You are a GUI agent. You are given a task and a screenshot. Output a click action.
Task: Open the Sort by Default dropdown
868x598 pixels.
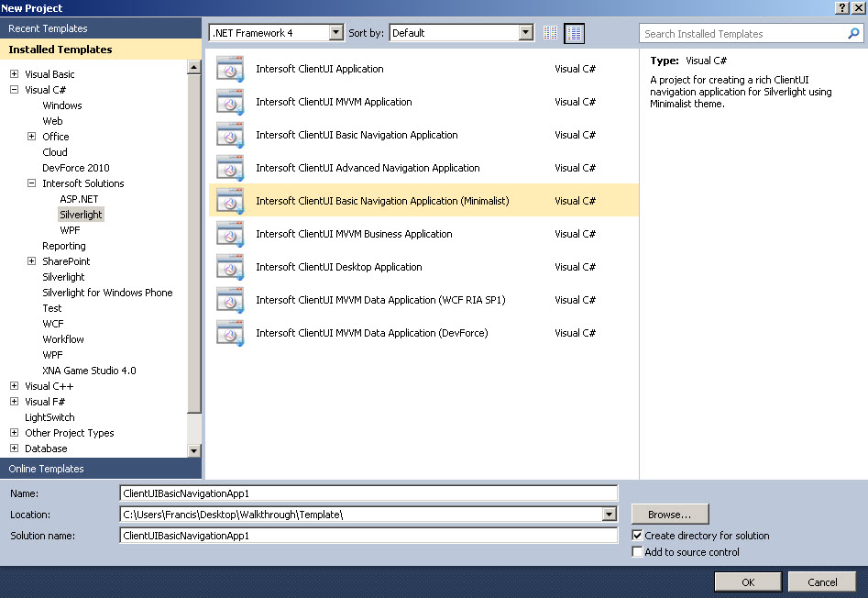(x=526, y=33)
